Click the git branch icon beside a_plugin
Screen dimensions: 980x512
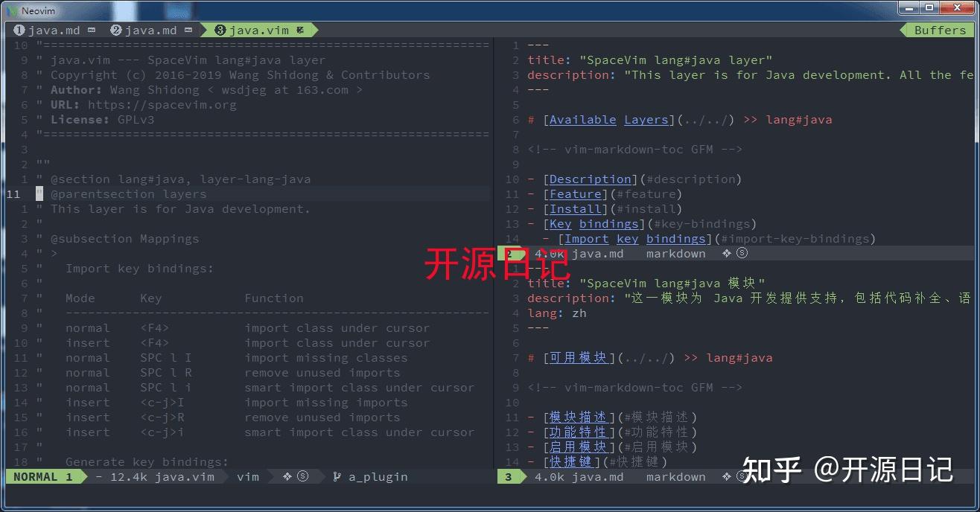pos(337,476)
